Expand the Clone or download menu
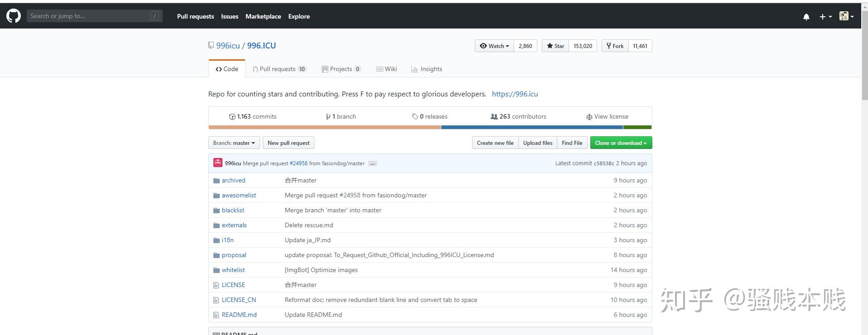Image resolution: width=868 pixels, height=335 pixels. click(621, 143)
